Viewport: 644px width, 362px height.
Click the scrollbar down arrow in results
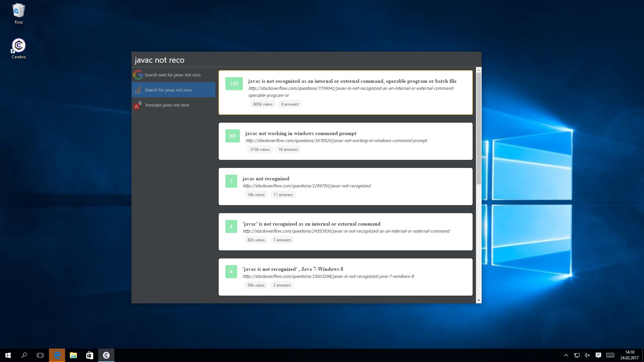[x=479, y=301]
